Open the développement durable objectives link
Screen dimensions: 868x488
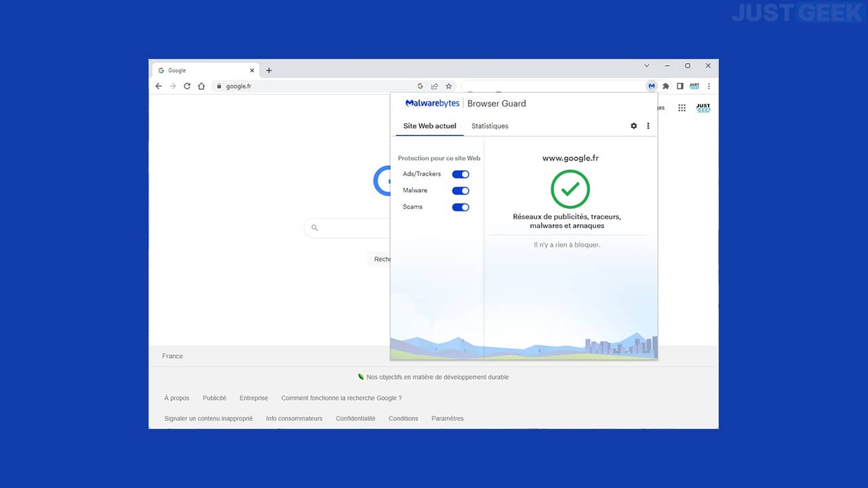click(x=433, y=377)
